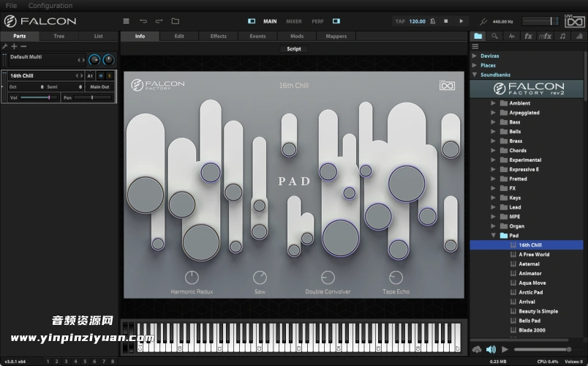The image size is (588, 366).
Task: Solo the 16th Chill part
Action: point(110,76)
